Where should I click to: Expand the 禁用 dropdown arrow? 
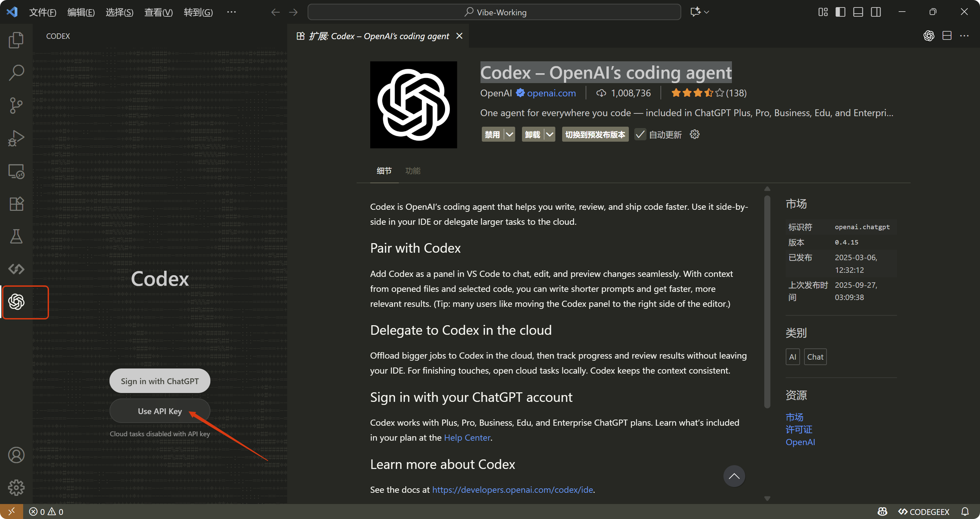coord(509,135)
